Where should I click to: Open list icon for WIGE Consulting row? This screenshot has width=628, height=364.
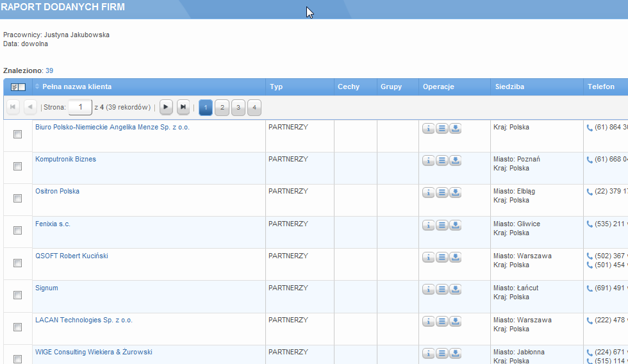coord(442,354)
